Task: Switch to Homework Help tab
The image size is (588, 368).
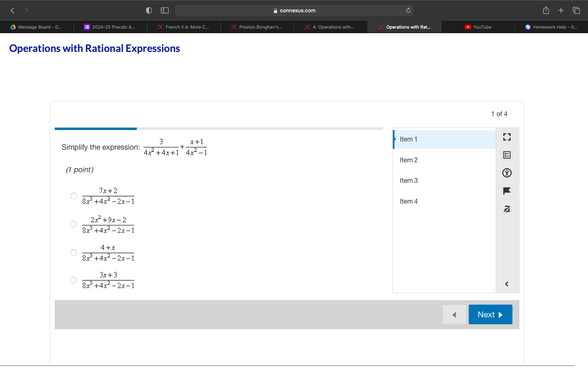Action: [551, 27]
